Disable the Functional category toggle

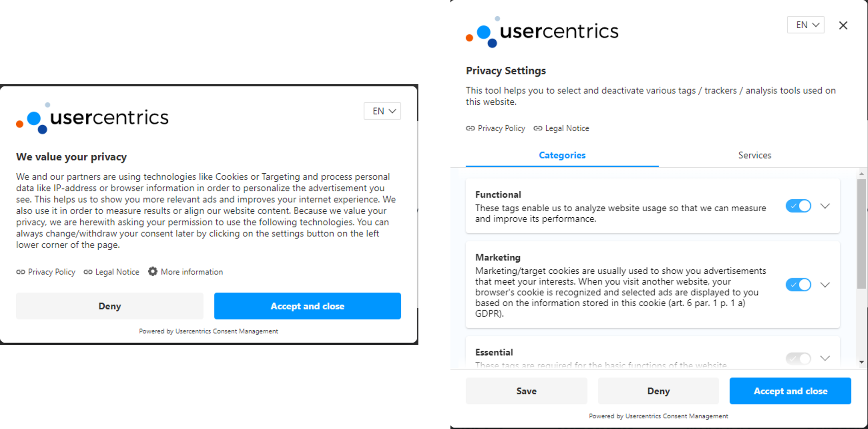click(x=798, y=206)
